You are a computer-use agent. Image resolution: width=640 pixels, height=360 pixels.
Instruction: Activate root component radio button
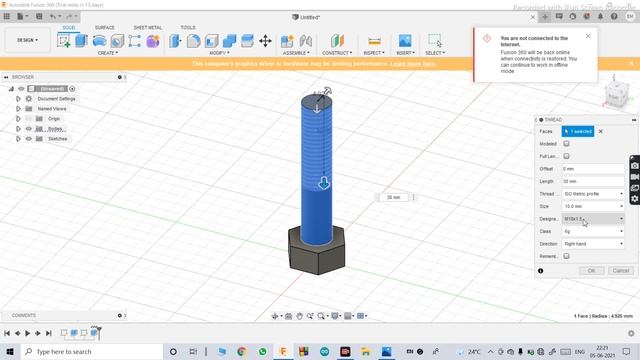(72, 89)
